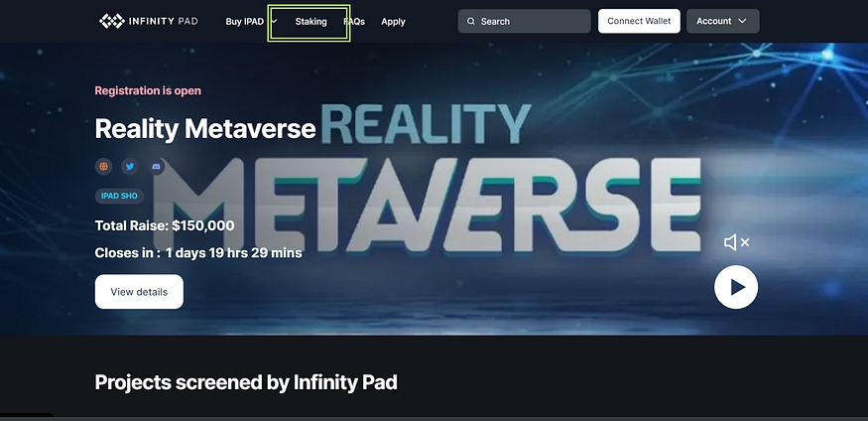Click the search magnifier icon

coord(471,21)
